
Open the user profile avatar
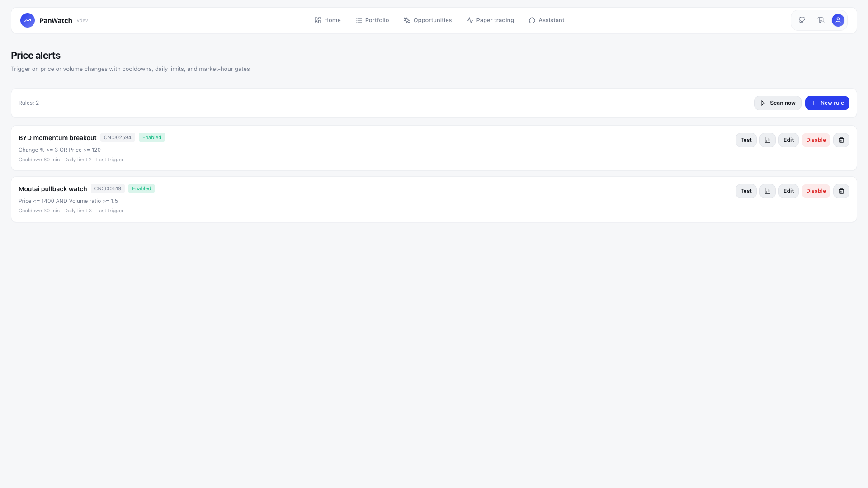coord(838,20)
